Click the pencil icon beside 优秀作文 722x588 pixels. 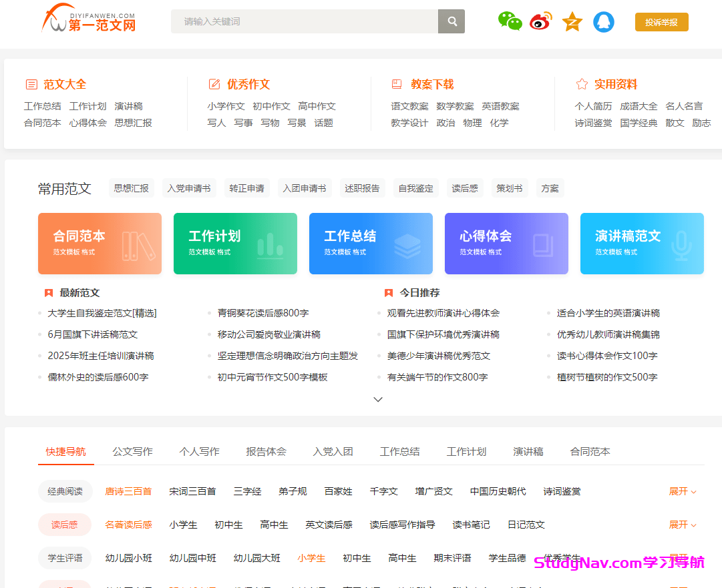coord(214,84)
